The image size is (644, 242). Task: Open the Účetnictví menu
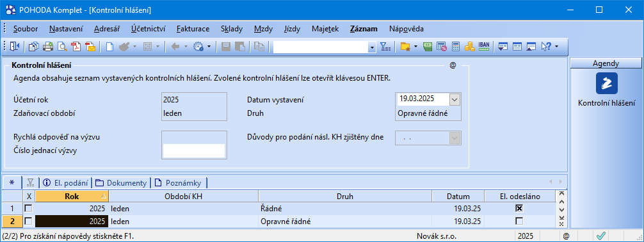(x=149, y=29)
